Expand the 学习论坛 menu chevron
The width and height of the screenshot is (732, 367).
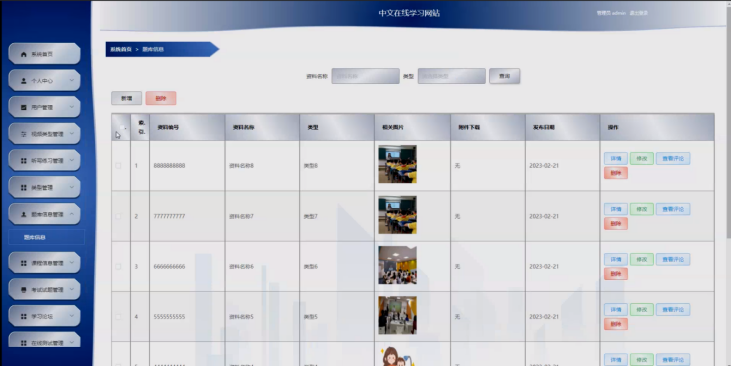tap(72, 316)
